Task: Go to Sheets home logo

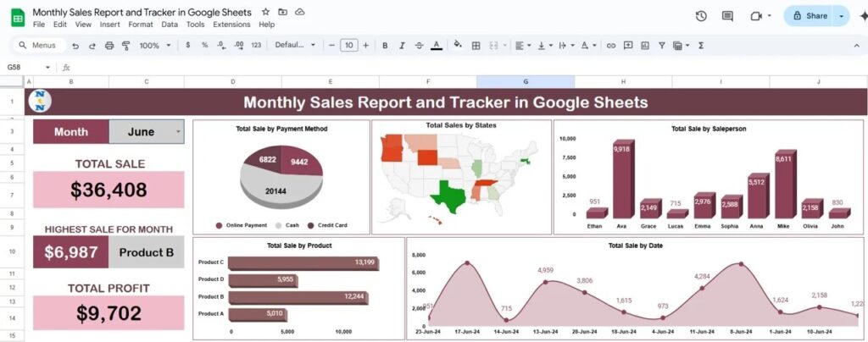Action: tap(18, 17)
